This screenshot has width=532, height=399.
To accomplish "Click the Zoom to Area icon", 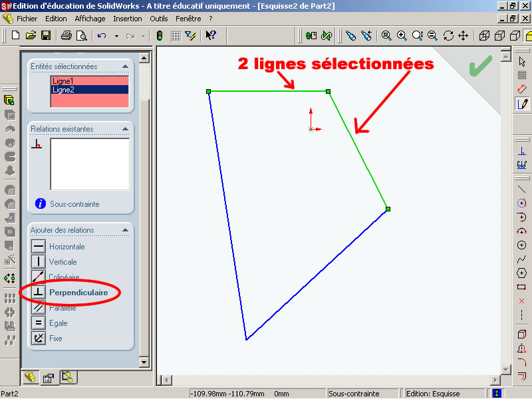I will pos(402,35).
